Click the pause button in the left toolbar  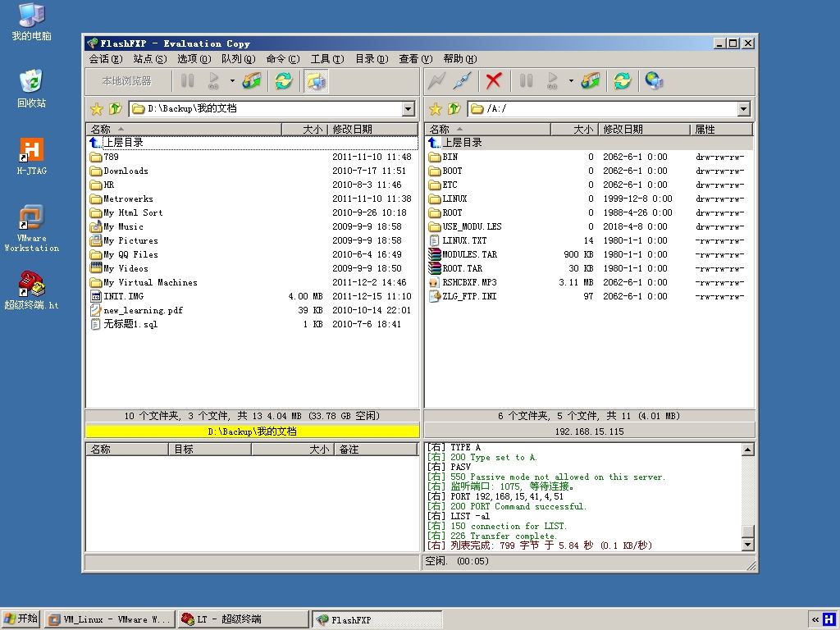point(188,81)
